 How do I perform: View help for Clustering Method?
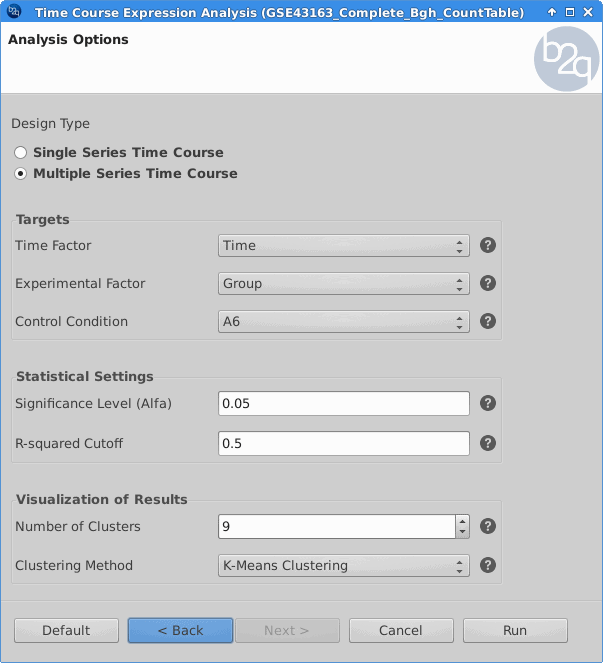click(488, 565)
